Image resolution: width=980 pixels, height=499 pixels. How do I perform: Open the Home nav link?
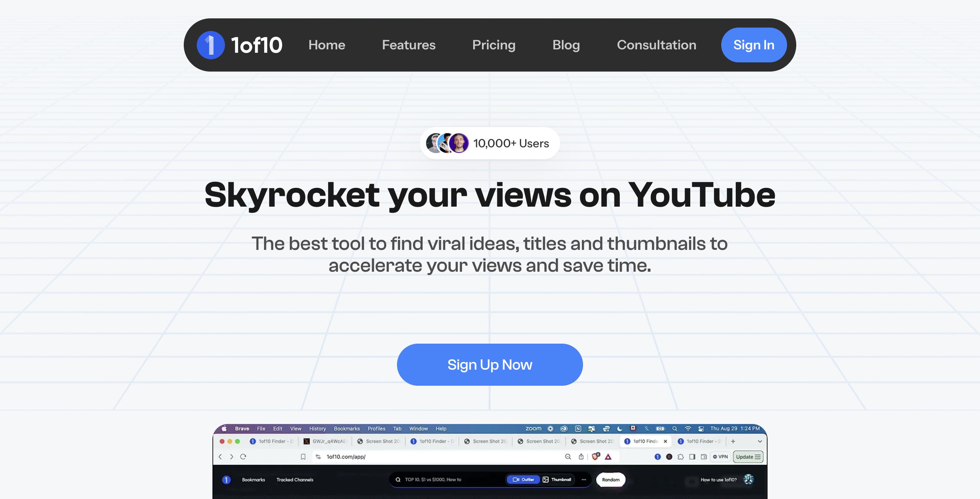tap(327, 45)
